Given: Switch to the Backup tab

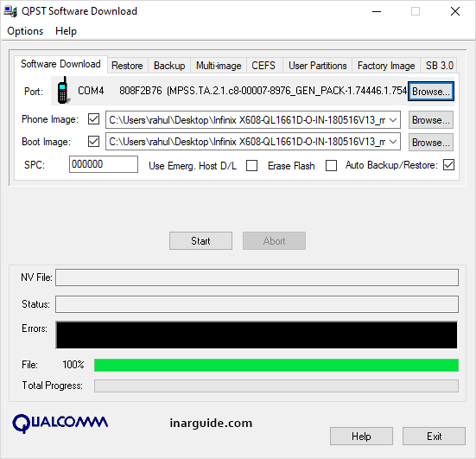Looking at the screenshot, I should pos(169,66).
